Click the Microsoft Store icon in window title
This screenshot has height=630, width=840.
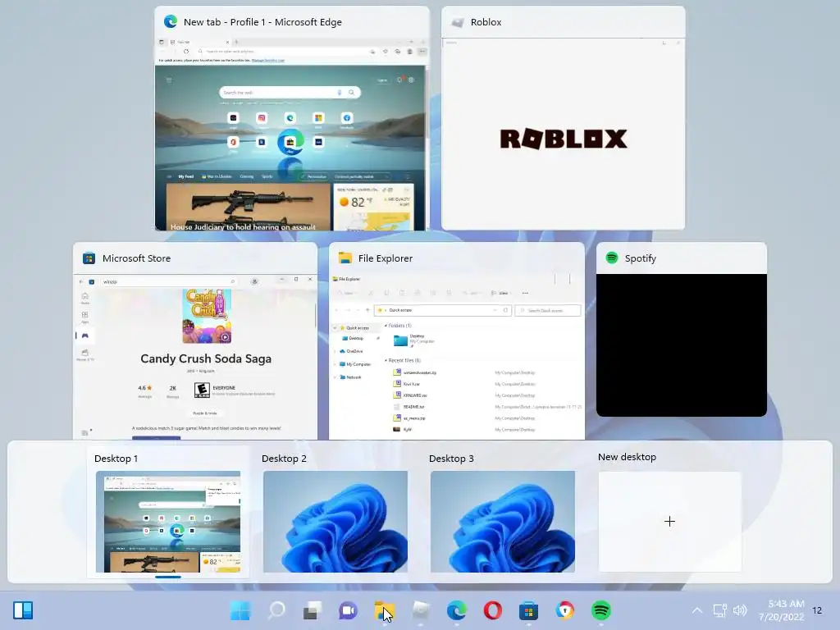click(89, 258)
